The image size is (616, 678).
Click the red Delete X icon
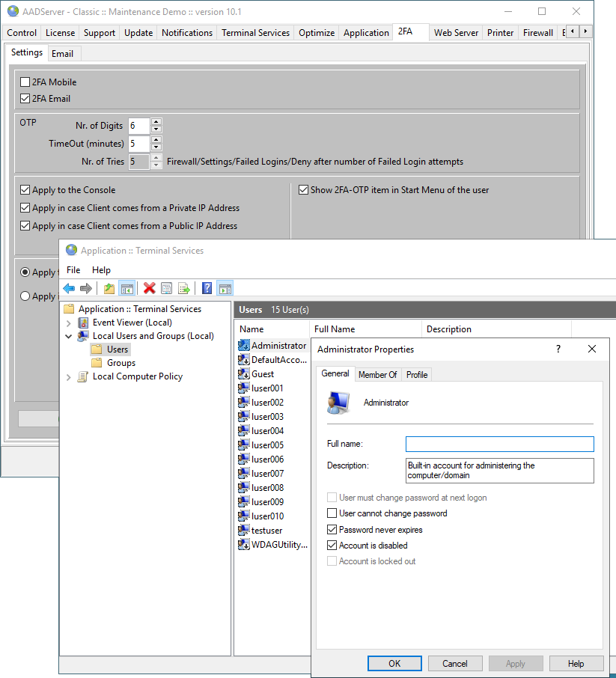click(149, 288)
